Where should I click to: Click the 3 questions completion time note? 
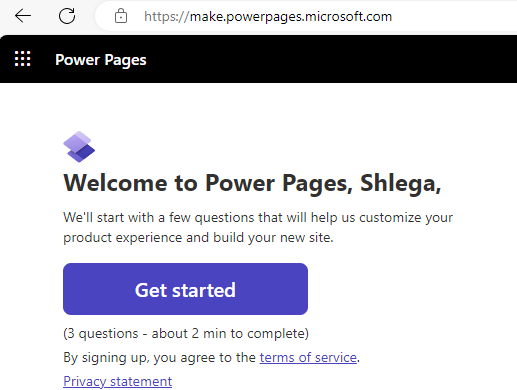pos(186,333)
